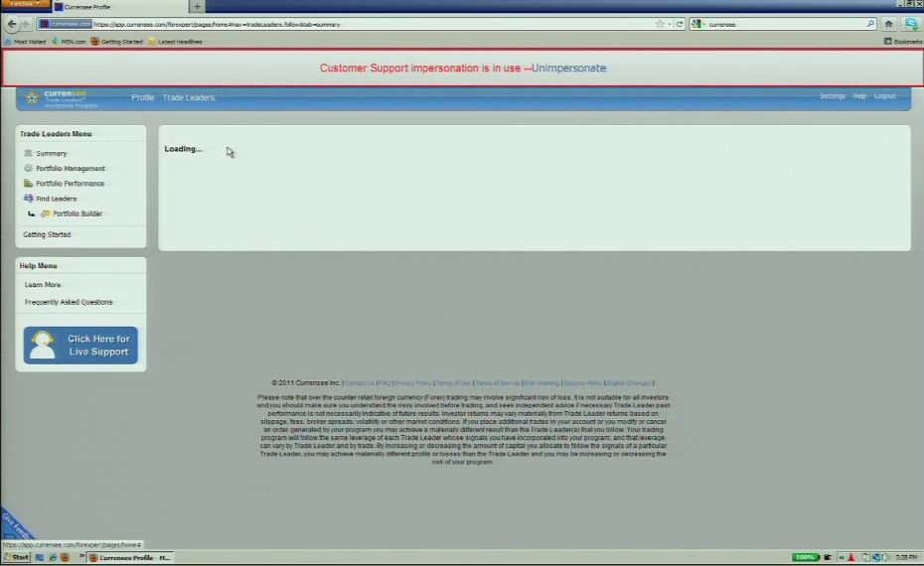Open the Latest Headlines bookmark
Image resolution: width=924 pixels, height=566 pixels.
point(175,42)
